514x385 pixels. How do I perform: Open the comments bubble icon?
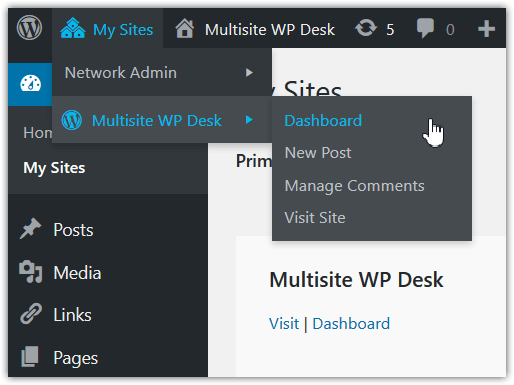point(425,28)
